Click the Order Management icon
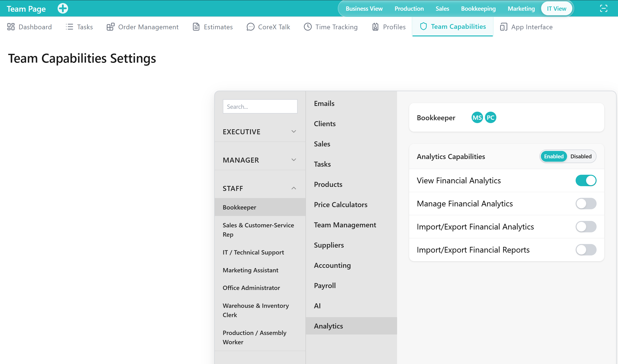The width and height of the screenshot is (618, 364). (111, 27)
